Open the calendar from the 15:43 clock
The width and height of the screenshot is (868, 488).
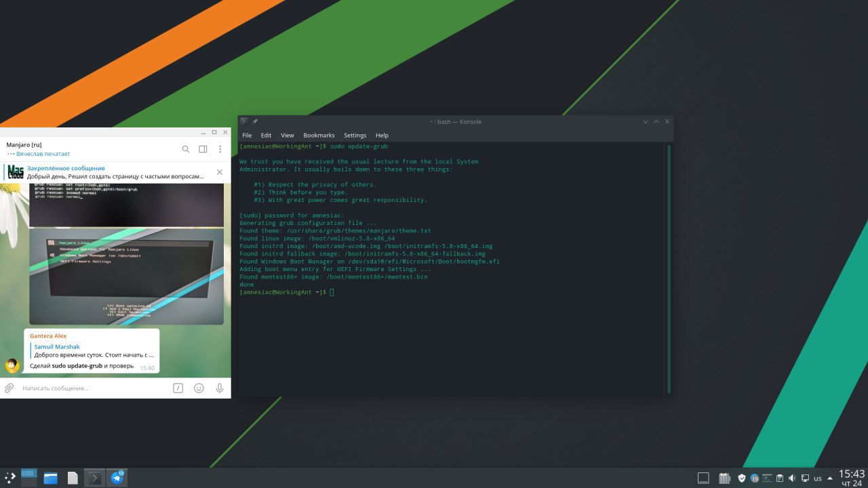tap(852, 478)
